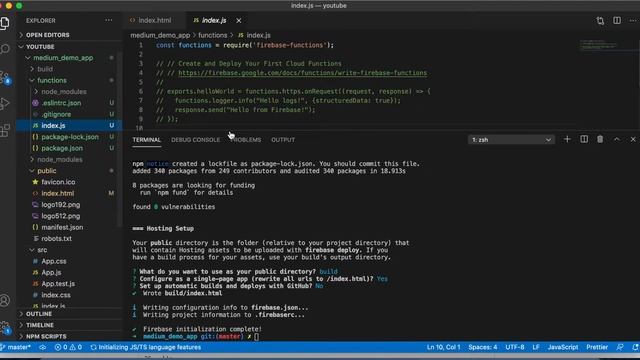640x360 pixels.
Task: Open the Source Control view icon
Action: [x=5, y=77]
